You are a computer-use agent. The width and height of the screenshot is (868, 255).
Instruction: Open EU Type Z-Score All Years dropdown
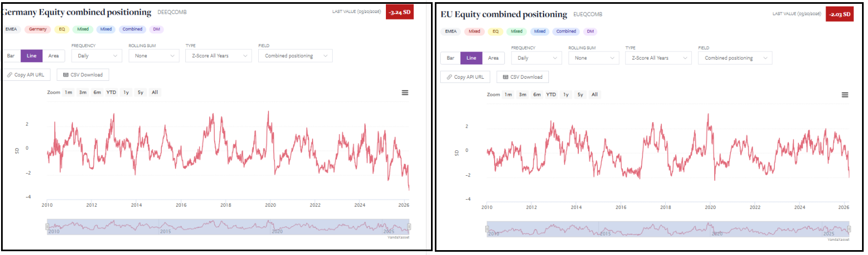pos(659,58)
